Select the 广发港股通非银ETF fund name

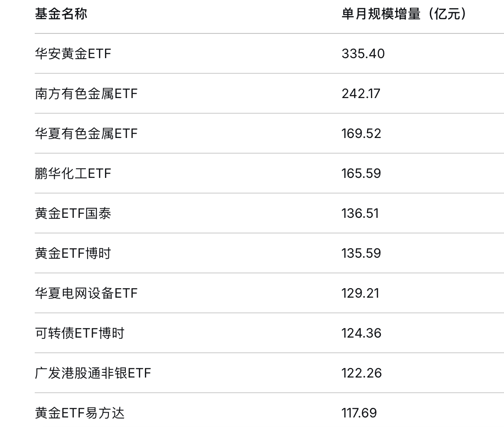(x=93, y=373)
